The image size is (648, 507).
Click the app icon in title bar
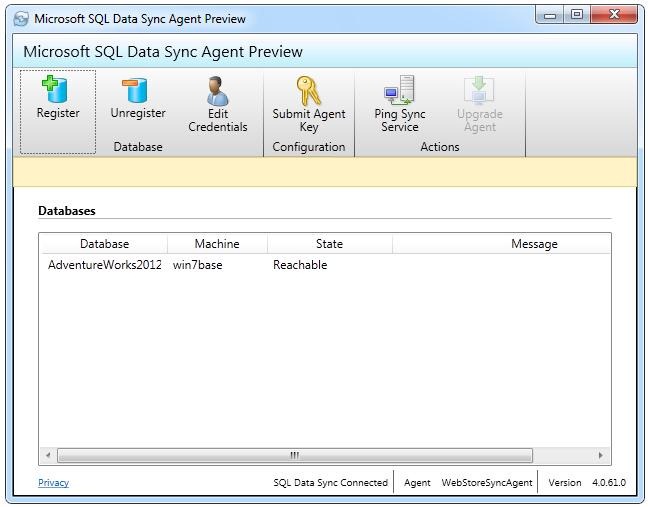coord(21,19)
